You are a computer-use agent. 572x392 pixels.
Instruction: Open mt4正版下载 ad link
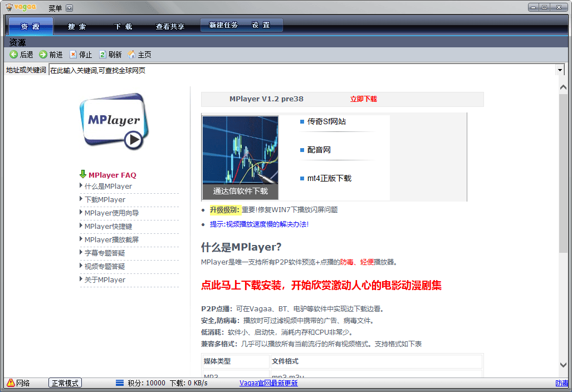(329, 178)
